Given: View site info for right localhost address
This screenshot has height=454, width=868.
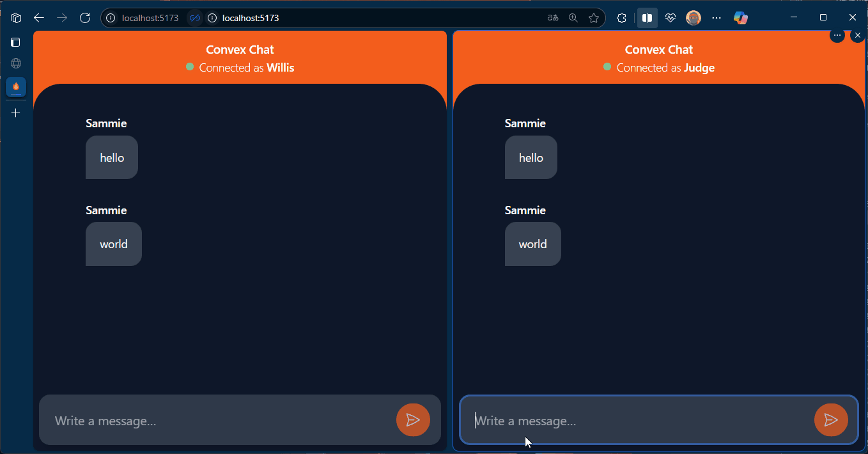Looking at the screenshot, I should [212, 18].
